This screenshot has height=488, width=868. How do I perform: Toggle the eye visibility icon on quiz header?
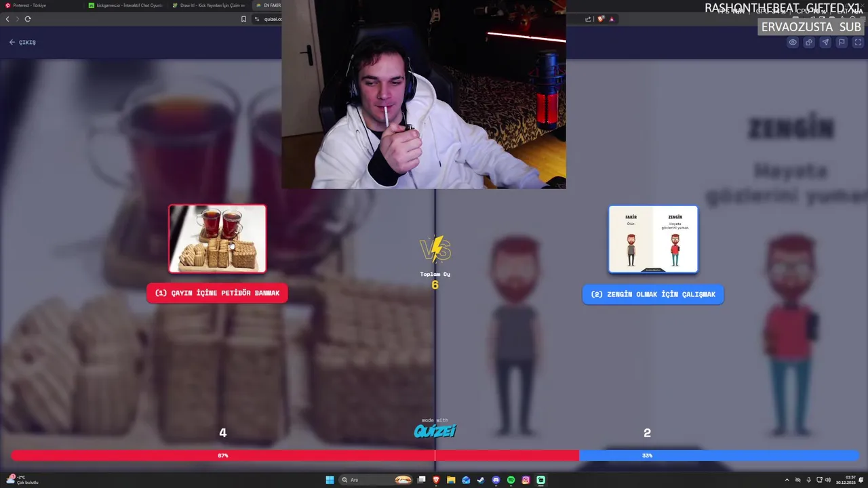click(793, 42)
